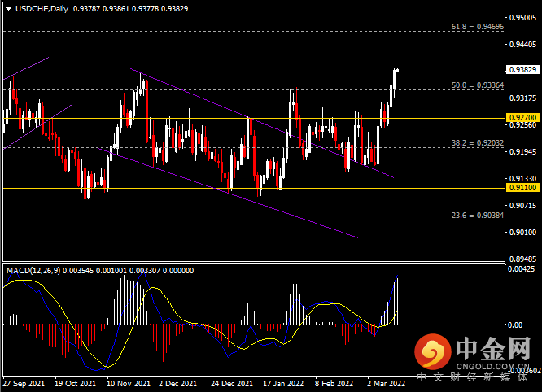The width and height of the screenshot is (542, 392).
Task: Click the 0.91330 price axis value
Action: (x=522, y=179)
